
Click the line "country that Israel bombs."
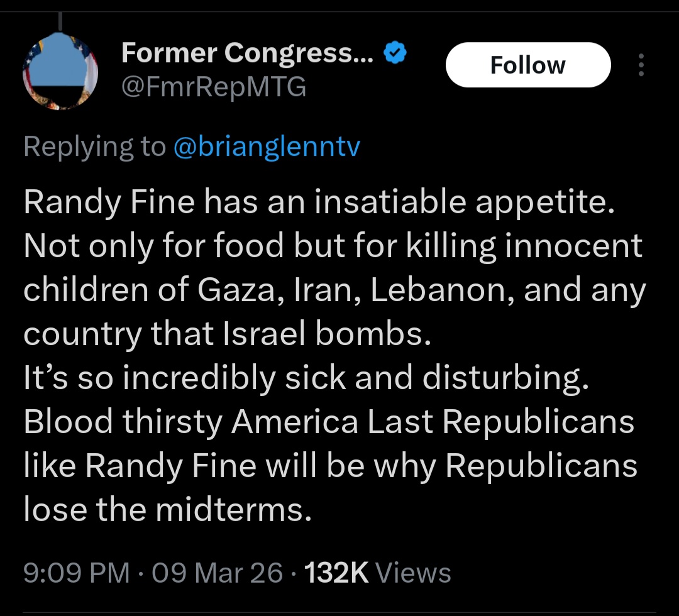coord(228,334)
